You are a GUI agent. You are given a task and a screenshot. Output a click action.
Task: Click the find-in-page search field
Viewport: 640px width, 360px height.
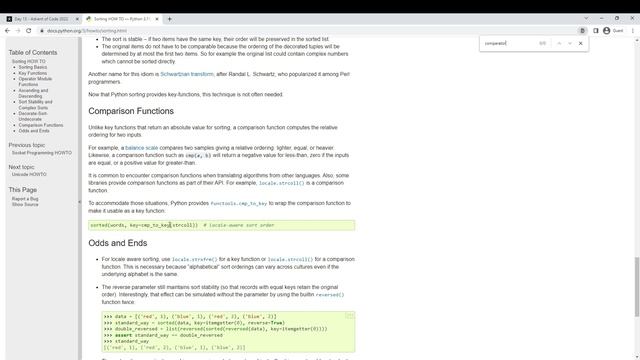point(510,43)
